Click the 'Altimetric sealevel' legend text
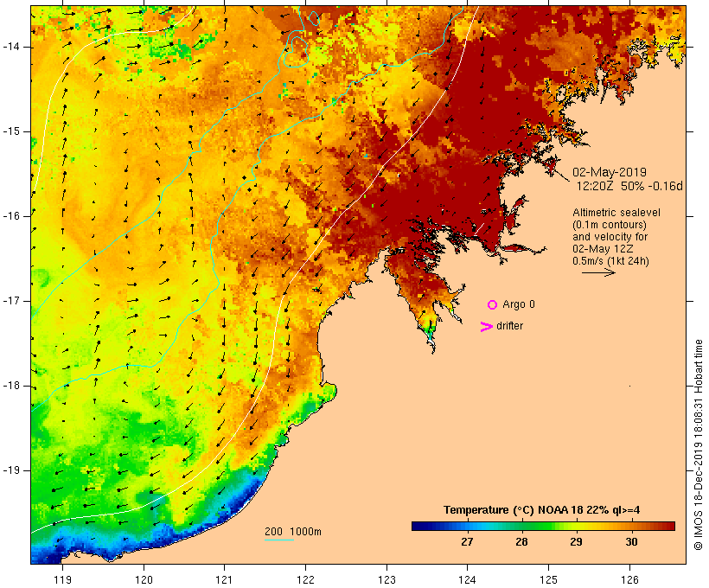This screenshot has width=709, height=588. pyautogui.click(x=616, y=213)
